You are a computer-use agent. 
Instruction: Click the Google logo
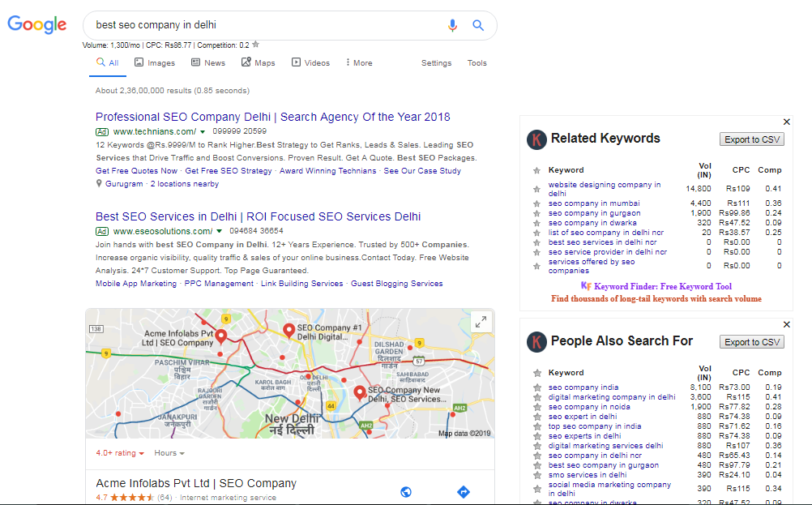[x=36, y=24]
